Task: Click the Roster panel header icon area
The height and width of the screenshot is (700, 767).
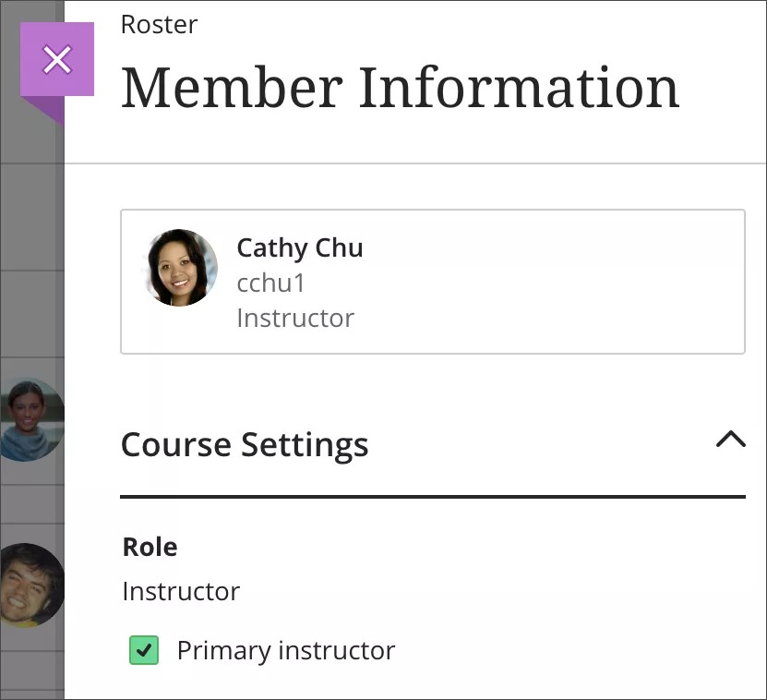Action: [158, 25]
